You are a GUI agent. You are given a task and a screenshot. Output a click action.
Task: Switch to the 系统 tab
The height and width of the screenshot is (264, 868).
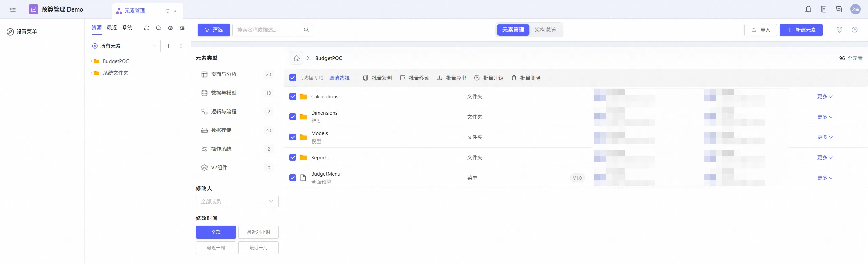coord(127,28)
